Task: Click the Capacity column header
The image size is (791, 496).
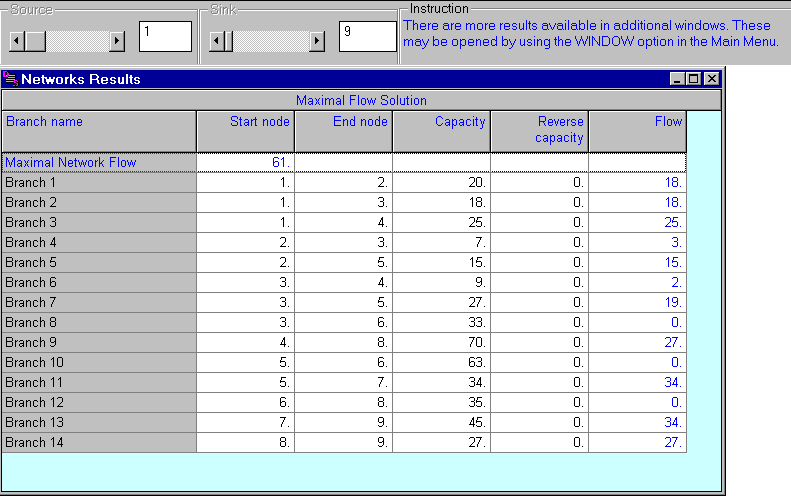Action: pyautogui.click(x=441, y=131)
